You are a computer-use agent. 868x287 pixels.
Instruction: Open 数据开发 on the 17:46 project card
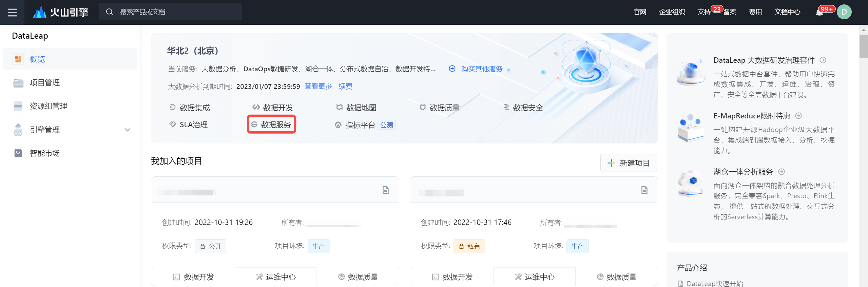tap(452, 277)
